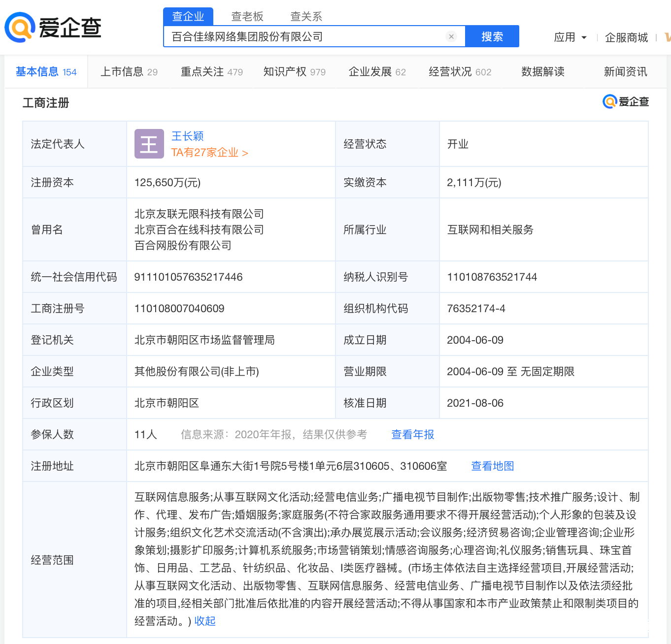Viewport: 671px width, 644px height.
Task: Click the 爱企查 logo at top left
Action: click(x=53, y=28)
